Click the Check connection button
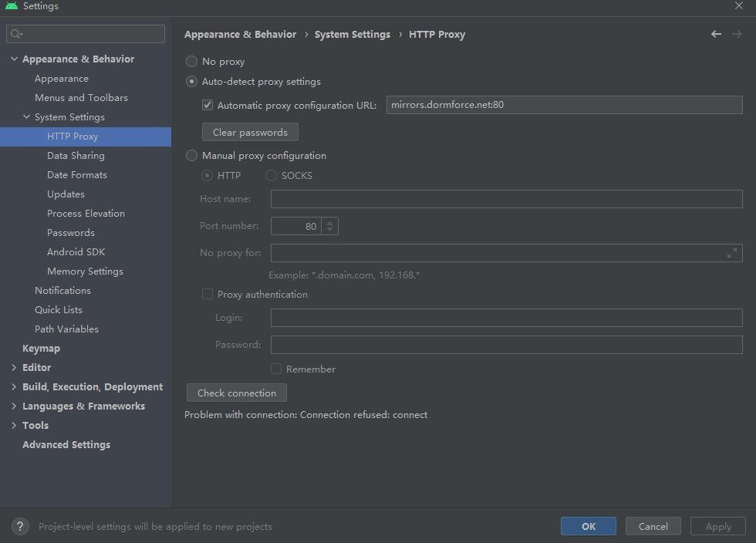 click(237, 393)
